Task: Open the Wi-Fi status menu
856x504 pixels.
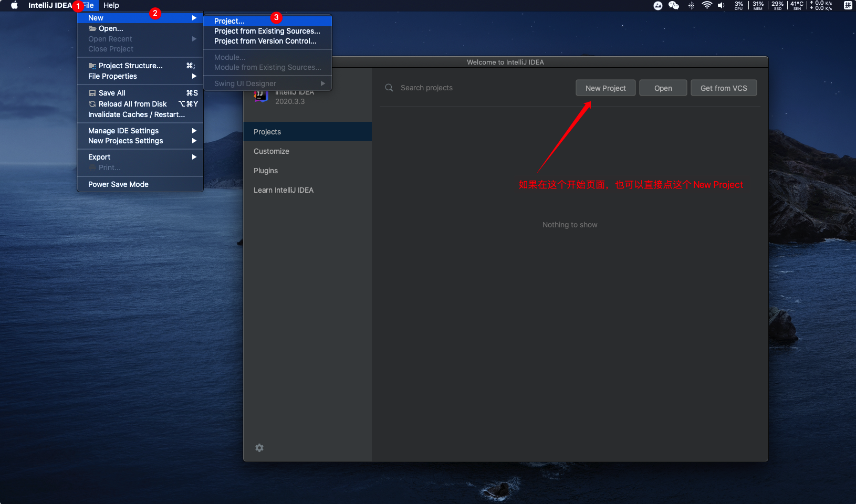Action: 707,5
